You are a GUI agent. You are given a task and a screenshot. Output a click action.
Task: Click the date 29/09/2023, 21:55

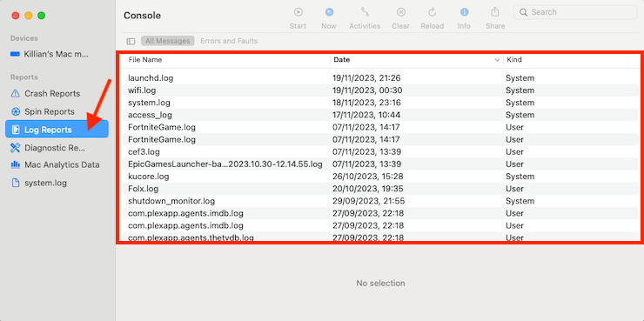[x=368, y=201]
